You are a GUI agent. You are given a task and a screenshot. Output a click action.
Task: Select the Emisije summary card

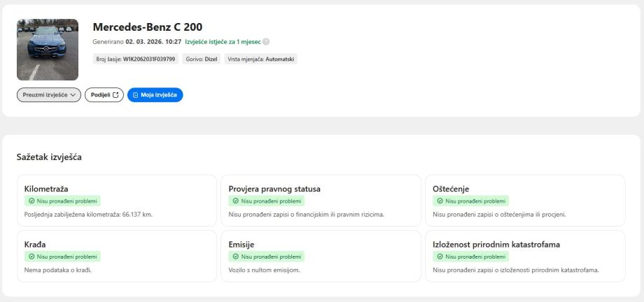321,256
